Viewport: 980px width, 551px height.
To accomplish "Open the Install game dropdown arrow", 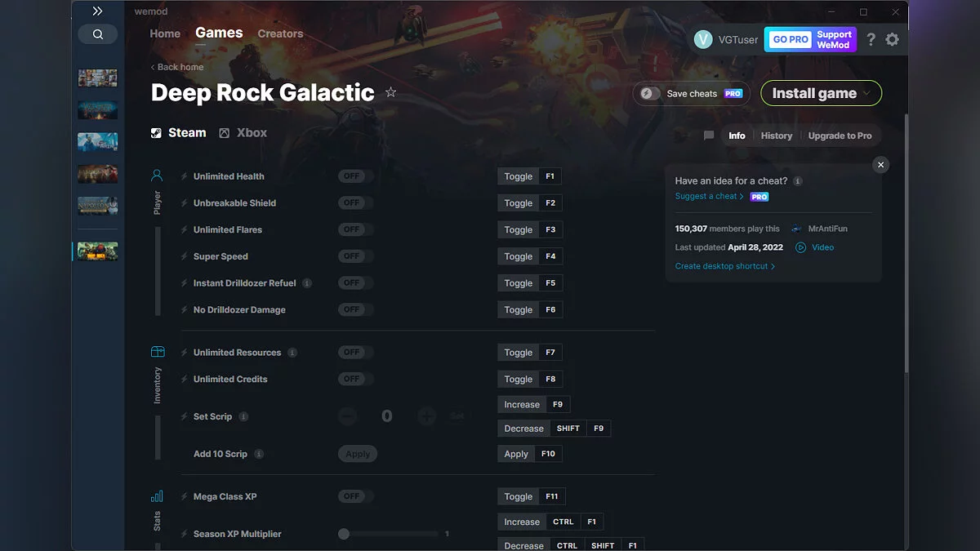I will pyautogui.click(x=867, y=93).
